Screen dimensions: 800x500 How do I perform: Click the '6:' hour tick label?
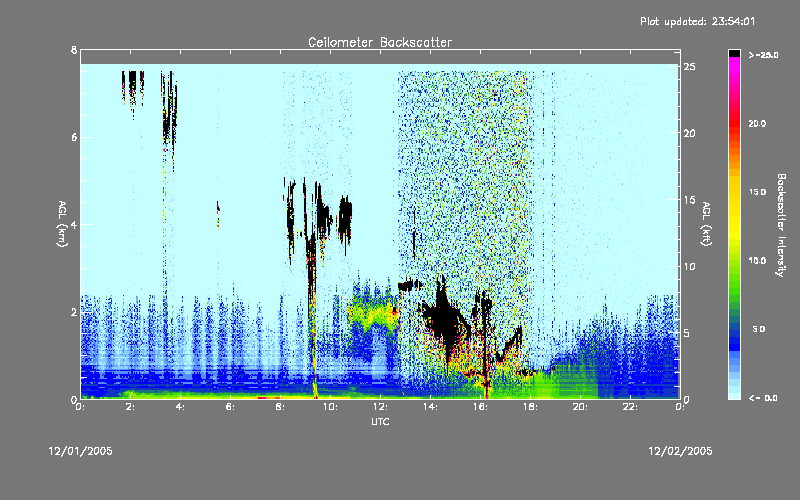(230, 407)
